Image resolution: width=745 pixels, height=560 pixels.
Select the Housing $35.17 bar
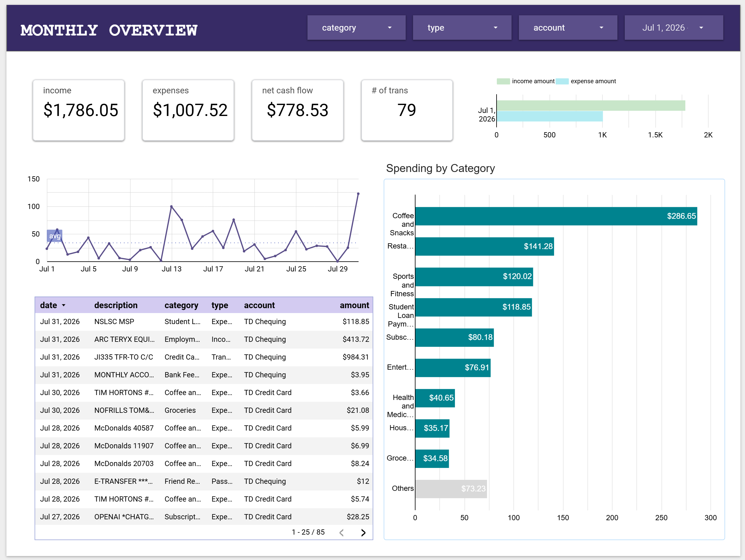click(432, 428)
